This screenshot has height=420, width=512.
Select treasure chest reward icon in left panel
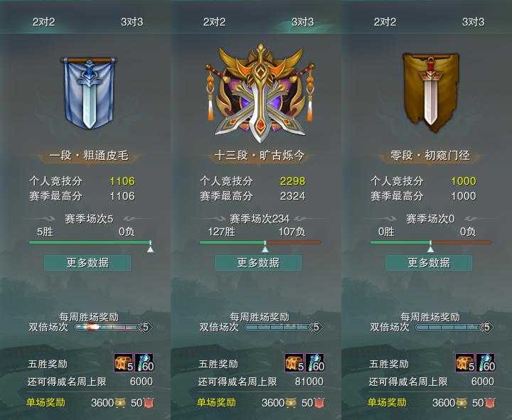[124, 363]
